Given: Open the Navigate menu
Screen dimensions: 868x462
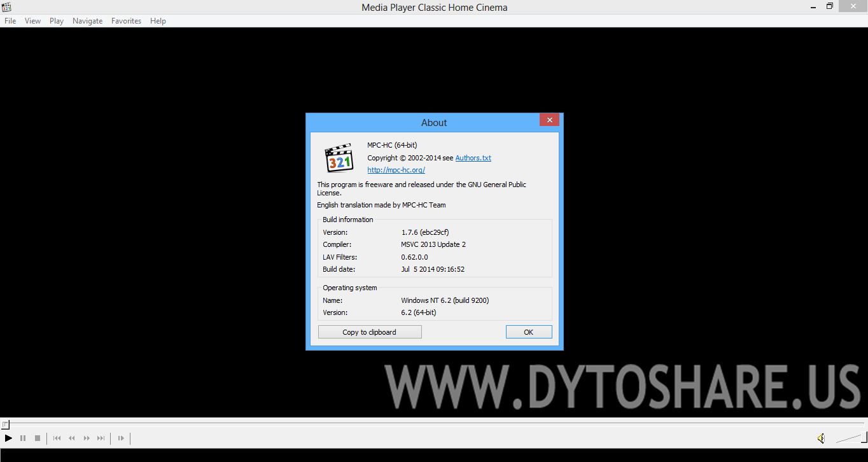Looking at the screenshot, I should (87, 21).
